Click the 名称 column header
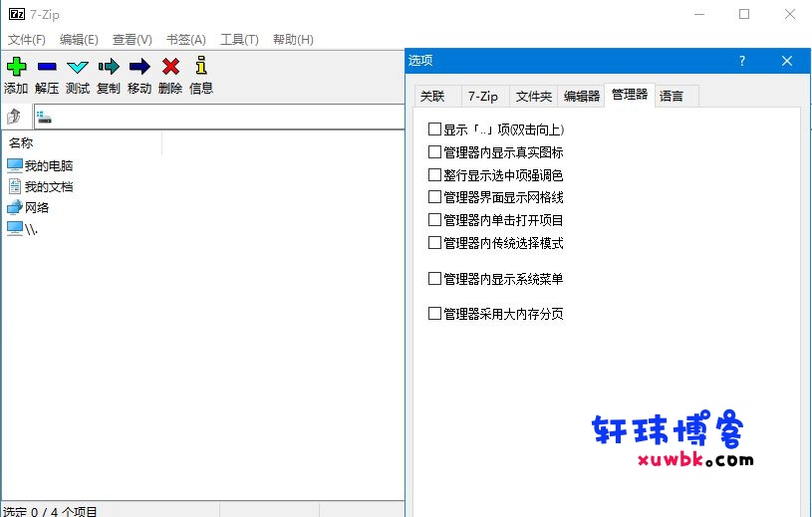The image size is (812, 517). (x=82, y=142)
